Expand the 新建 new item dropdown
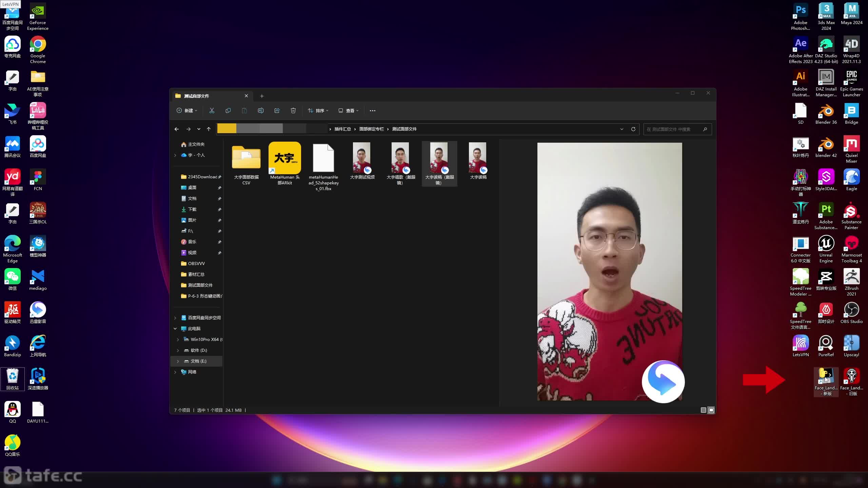 click(187, 110)
